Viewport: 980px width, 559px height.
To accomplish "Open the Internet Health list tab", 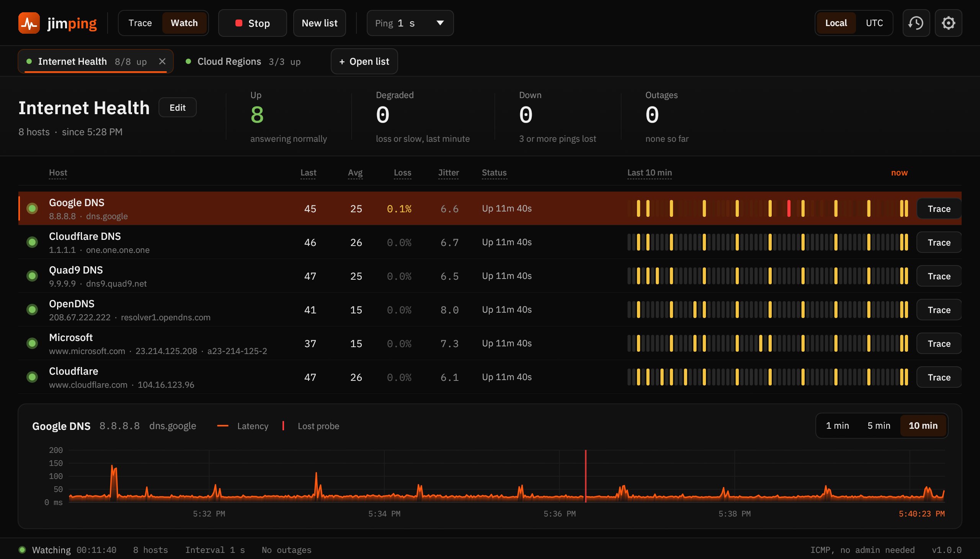I will [95, 61].
